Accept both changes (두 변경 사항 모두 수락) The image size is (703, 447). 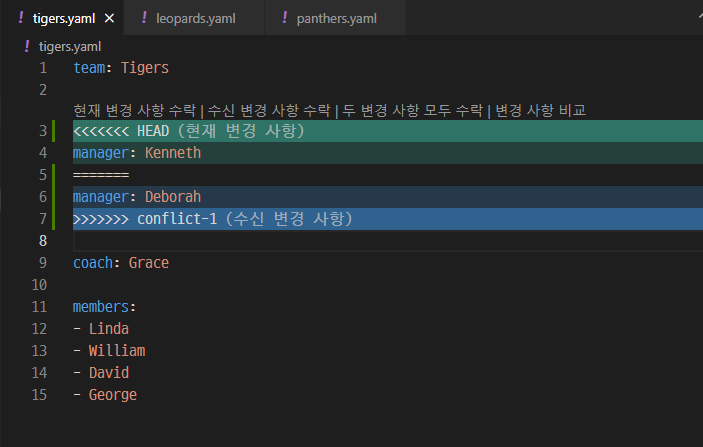(x=412, y=110)
